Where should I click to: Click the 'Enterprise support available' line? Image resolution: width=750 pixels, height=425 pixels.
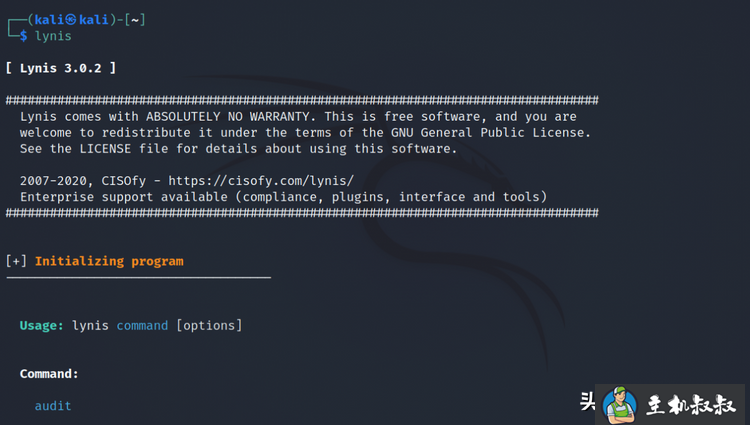(x=284, y=197)
